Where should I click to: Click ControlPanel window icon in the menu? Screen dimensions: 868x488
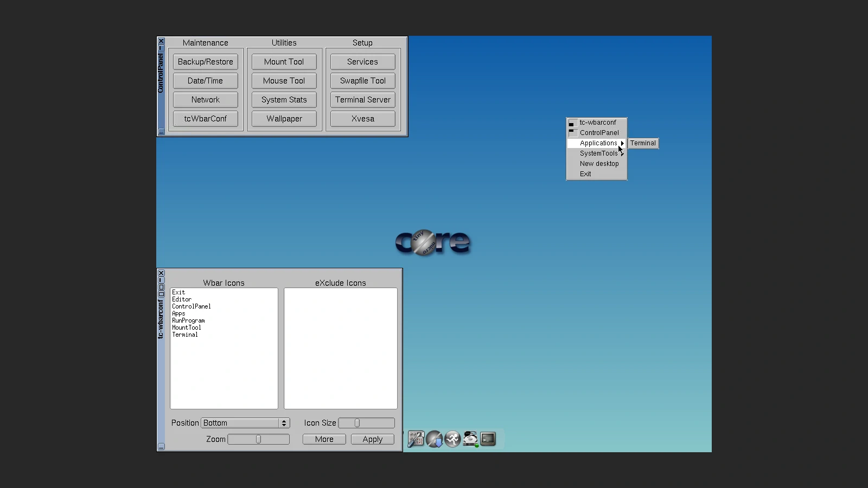(x=572, y=133)
